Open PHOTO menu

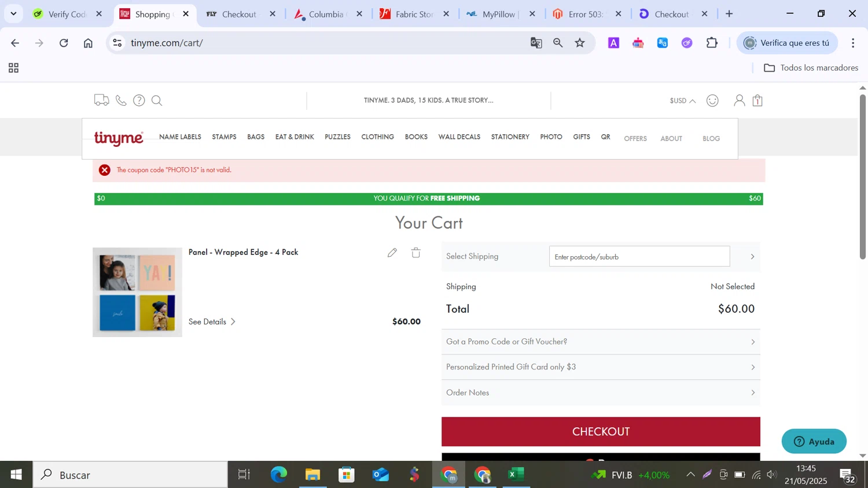pyautogui.click(x=551, y=137)
